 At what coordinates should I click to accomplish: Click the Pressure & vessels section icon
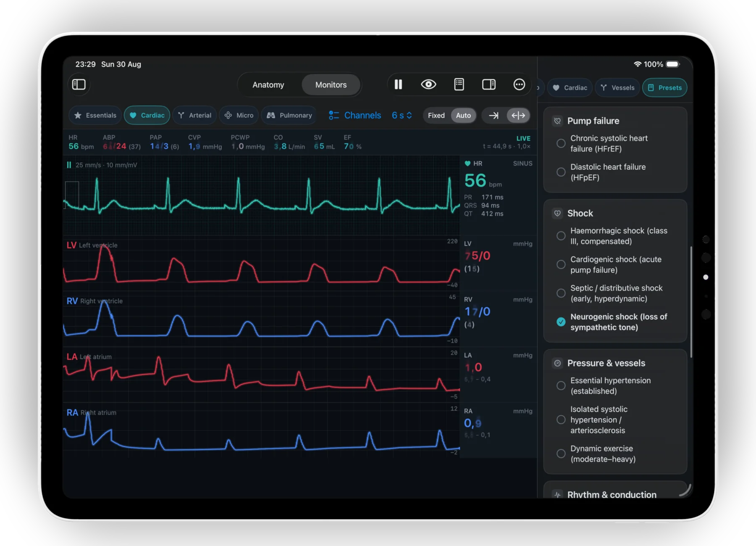(x=557, y=363)
